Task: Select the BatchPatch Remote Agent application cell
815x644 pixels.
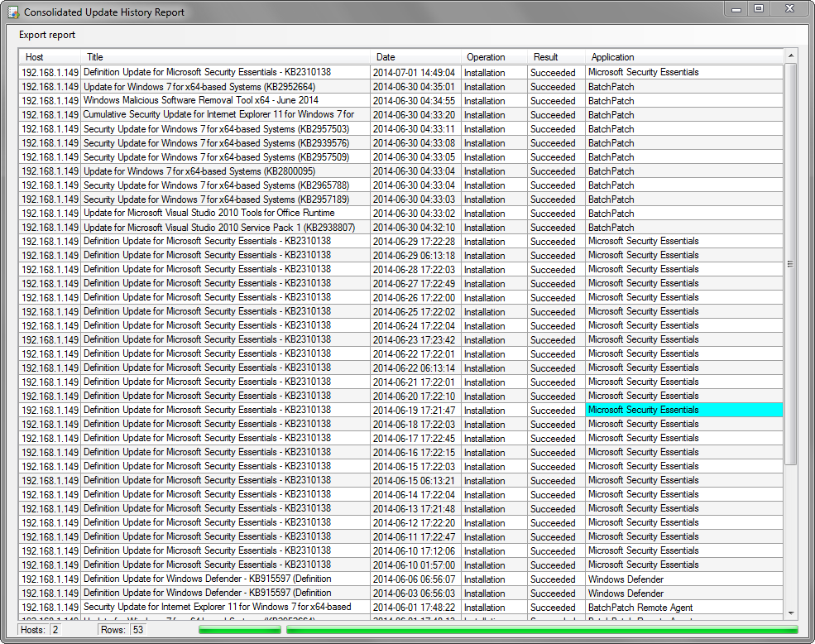Action: 684,607
